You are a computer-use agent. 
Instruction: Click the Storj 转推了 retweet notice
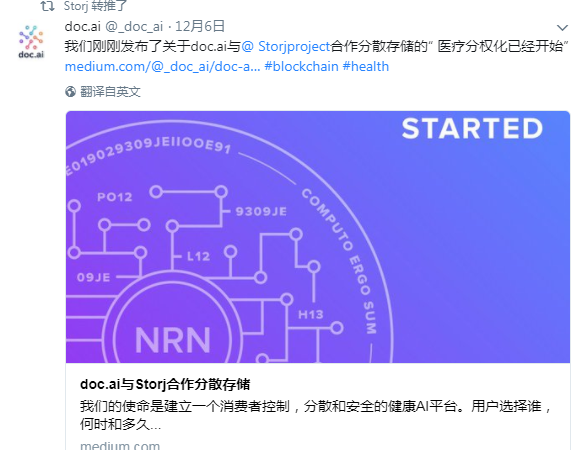(x=95, y=5)
